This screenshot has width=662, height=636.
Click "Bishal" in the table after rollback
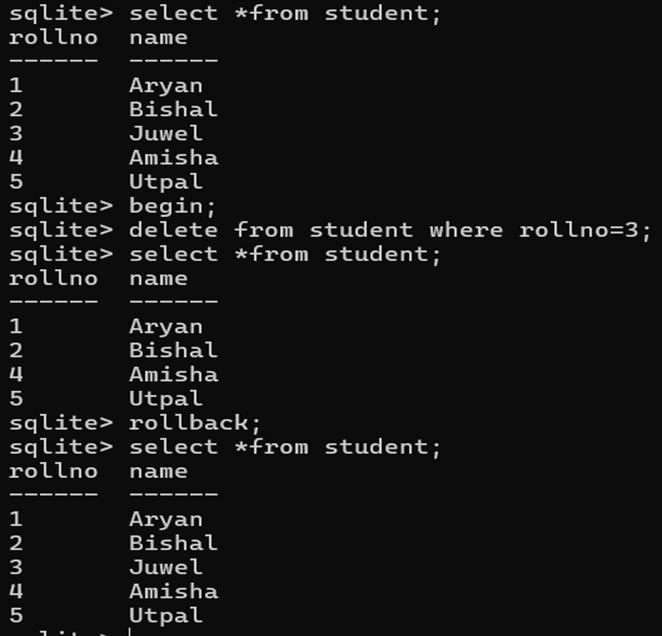point(174,543)
